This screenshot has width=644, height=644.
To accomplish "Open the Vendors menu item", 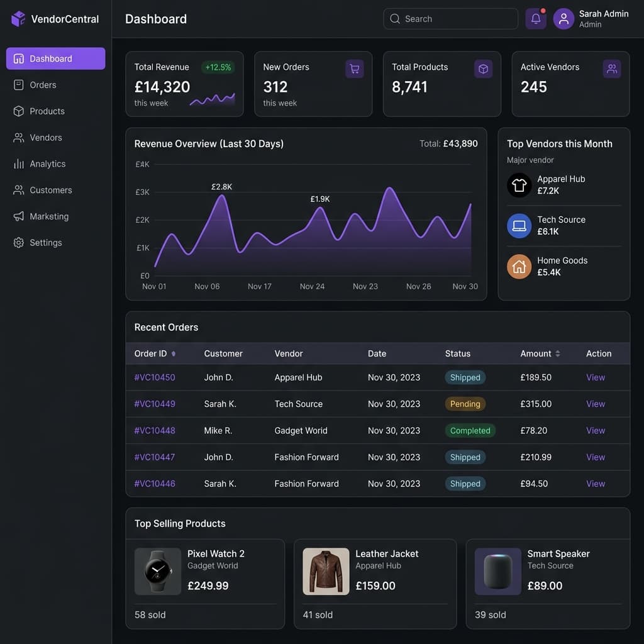I will pos(55,138).
